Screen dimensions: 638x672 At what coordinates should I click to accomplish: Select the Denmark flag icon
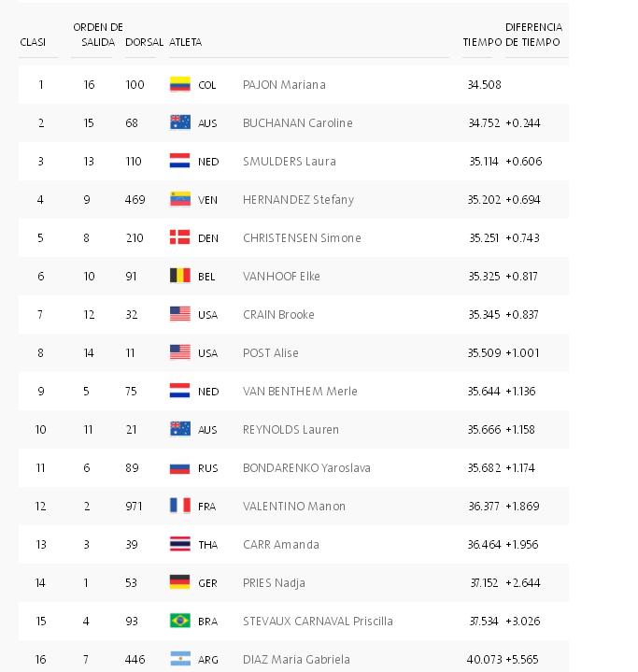coord(180,237)
